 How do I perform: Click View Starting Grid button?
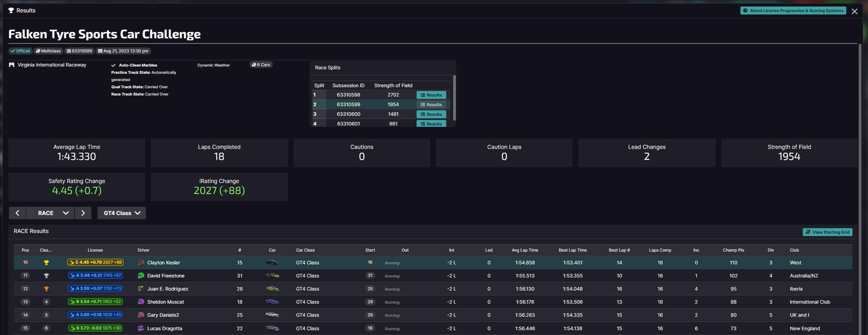point(827,232)
